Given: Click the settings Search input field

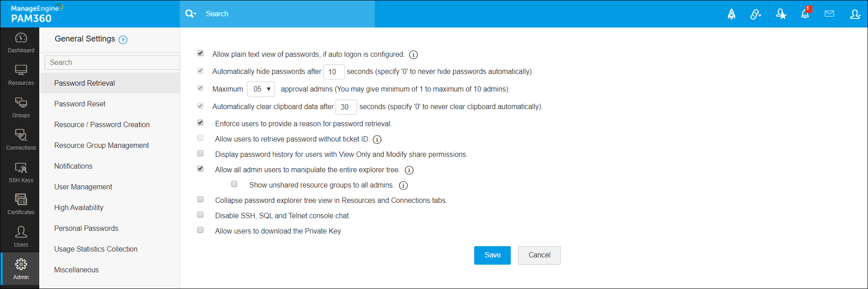Looking at the screenshot, I should (112, 63).
